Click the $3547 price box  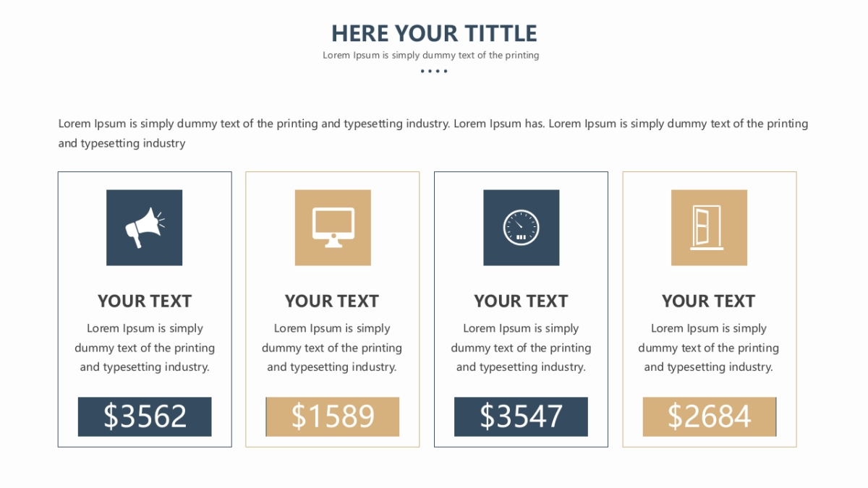(521, 416)
